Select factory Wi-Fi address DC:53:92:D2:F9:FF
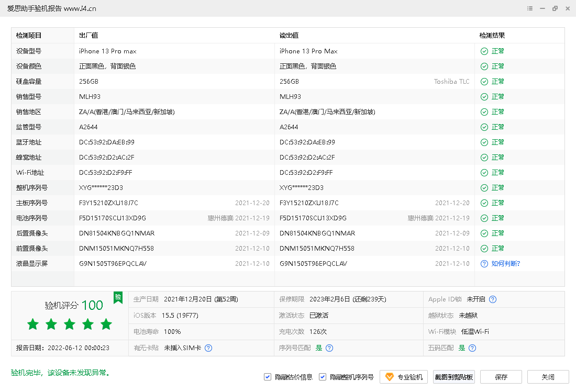This screenshot has height=392, width=576. (x=105, y=173)
